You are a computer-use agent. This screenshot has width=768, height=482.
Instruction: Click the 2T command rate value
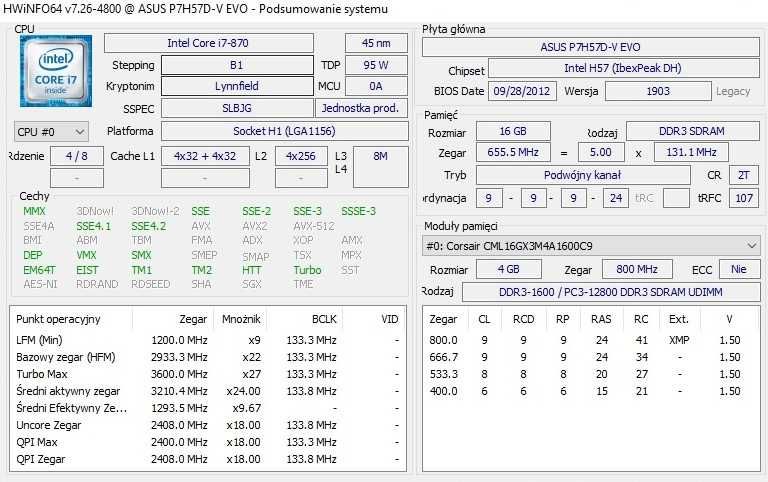click(x=744, y=175)
